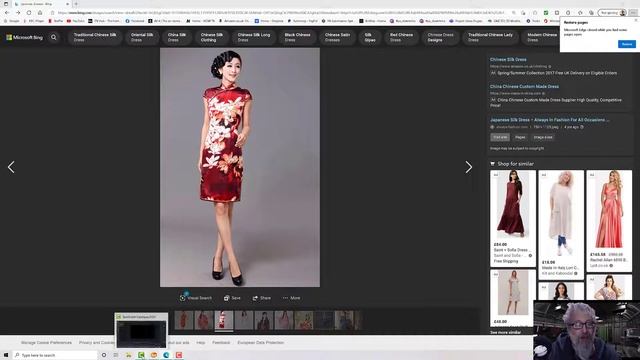Start Visual Search on this image
Viewport: 640px width, 360px height.
(x=196, y=298)
